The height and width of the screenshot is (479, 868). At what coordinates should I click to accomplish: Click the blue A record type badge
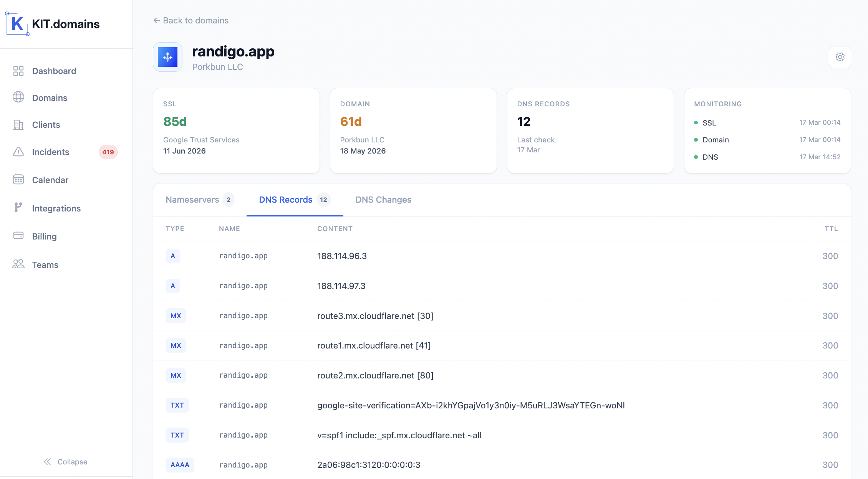pyautogui.click(x=173, y=256)
